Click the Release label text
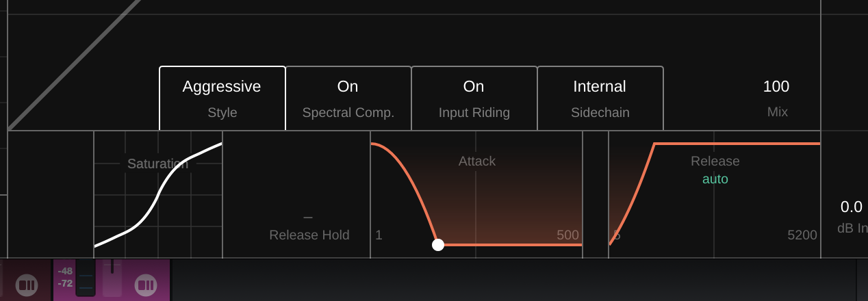This screenshot has width=868, height=301. point(715,161)
